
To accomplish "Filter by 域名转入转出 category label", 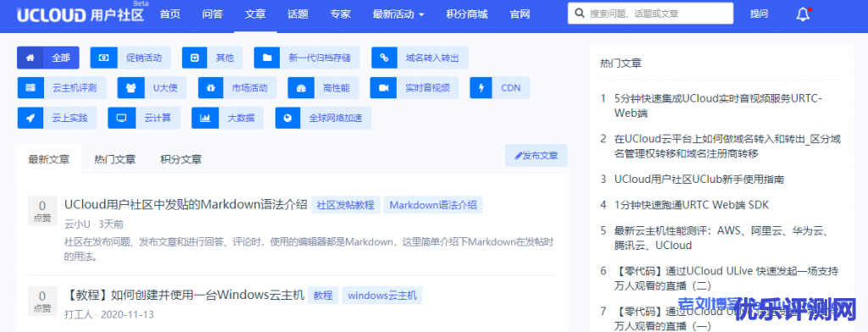I will 433,58.
